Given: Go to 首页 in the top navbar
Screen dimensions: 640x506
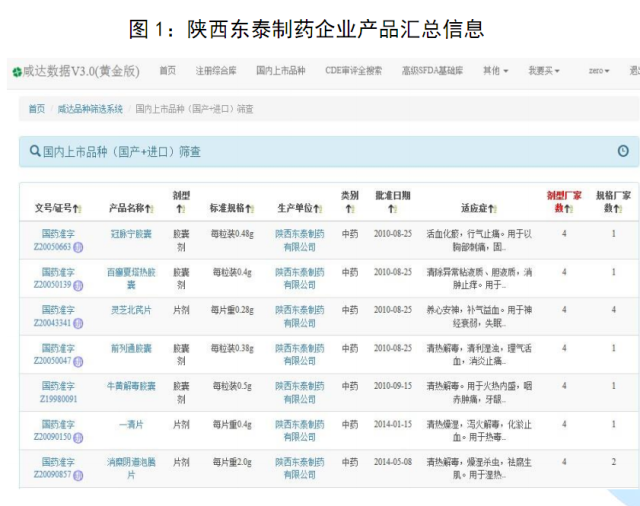Looking at the screenshot, I should tap(167, 71).
